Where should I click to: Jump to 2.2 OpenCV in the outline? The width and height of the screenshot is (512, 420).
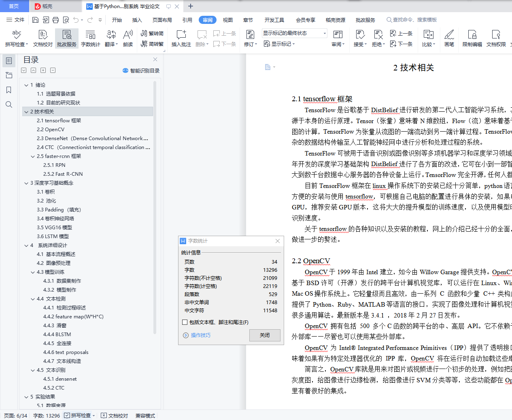click(x=51, y=130)
